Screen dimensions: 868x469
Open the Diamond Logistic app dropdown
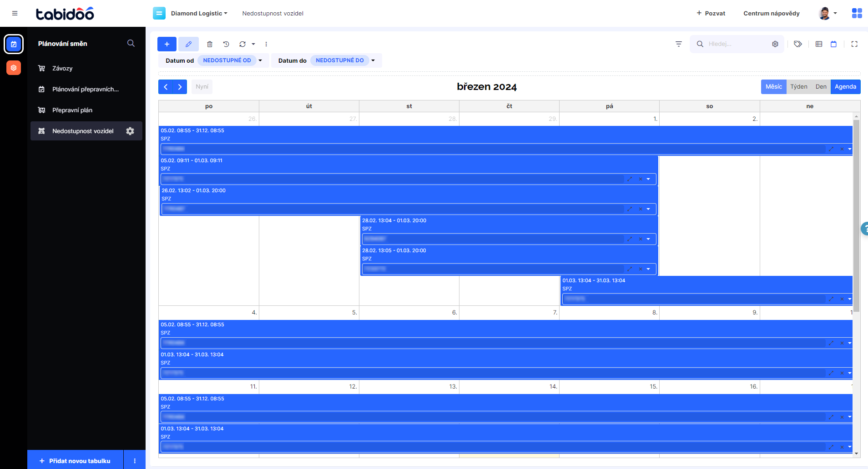[x=199, y=13]
